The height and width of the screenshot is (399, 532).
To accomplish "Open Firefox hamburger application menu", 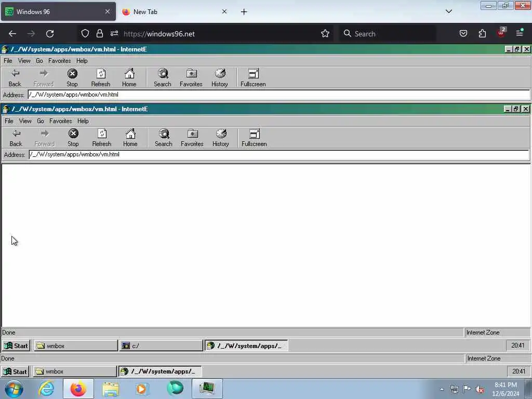I will pyautogui.click(x=520, y=33).
